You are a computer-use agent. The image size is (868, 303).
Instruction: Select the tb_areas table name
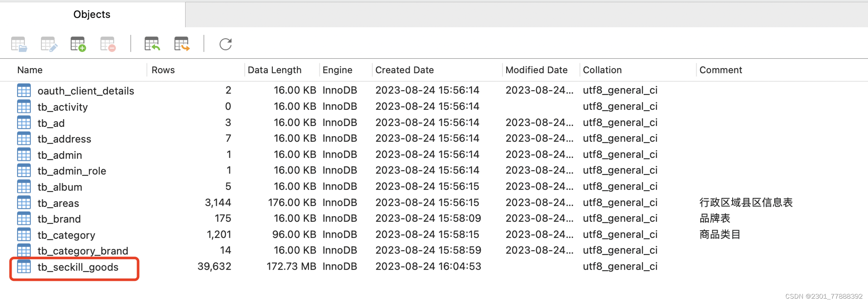pos(58,203)
